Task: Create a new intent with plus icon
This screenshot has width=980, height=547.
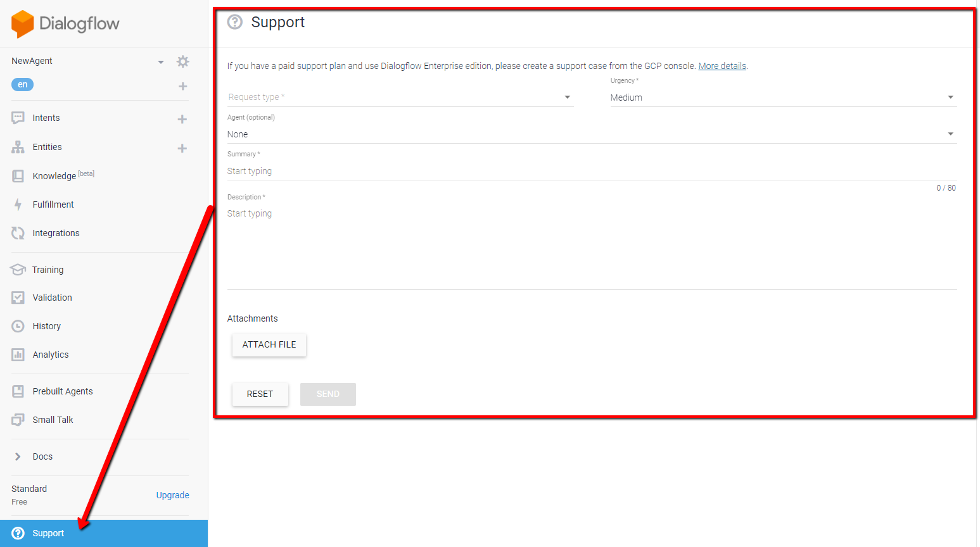Action: (182, 119)
